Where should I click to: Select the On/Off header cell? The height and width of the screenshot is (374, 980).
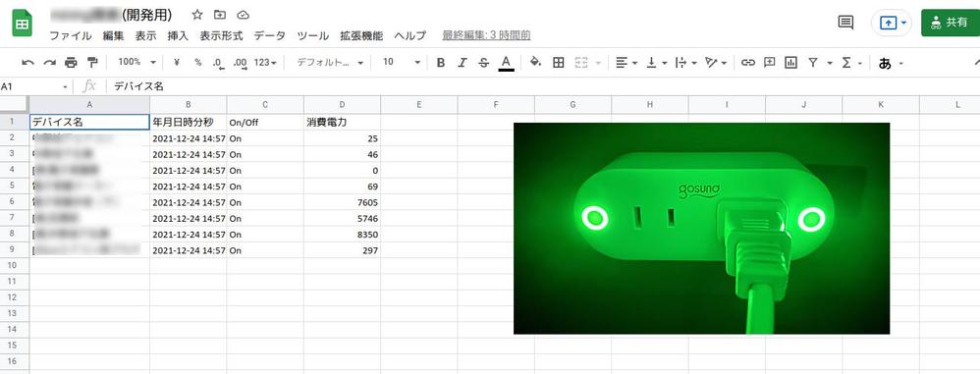pos(265,122)
